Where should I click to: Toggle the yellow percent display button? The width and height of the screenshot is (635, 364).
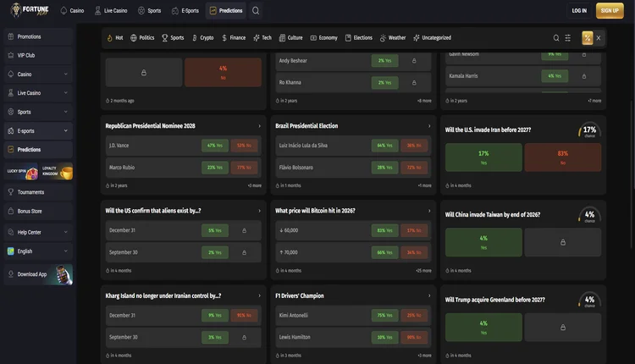coord(588,37)
